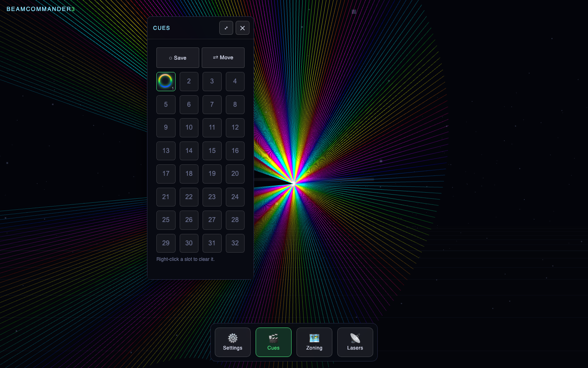Toggle the Cues clapperboard panel
This screenshot has height=368, width=588.
(274, 342)
